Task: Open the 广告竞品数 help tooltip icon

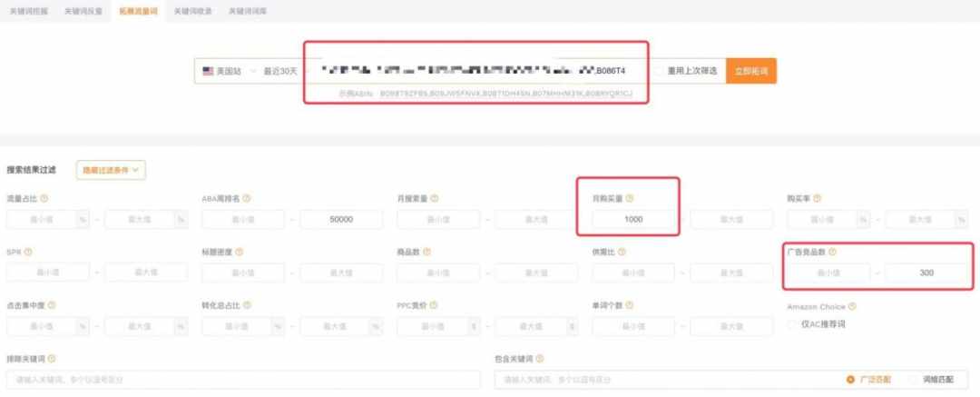Action: [x=832, y=252]
